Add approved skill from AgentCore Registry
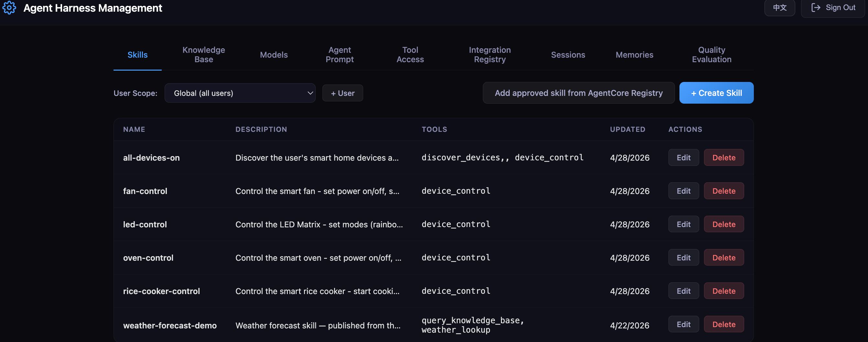 pos(579,93)
